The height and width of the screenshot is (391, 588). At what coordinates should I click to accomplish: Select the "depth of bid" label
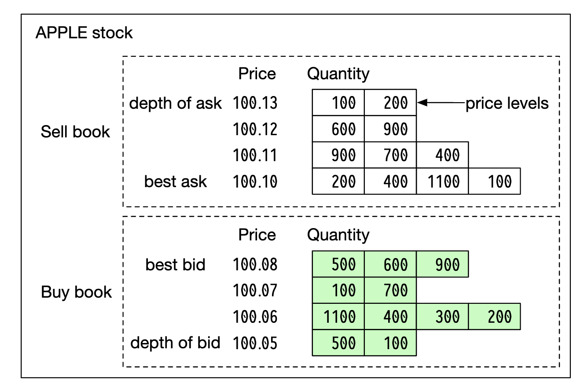pos(176,343)
